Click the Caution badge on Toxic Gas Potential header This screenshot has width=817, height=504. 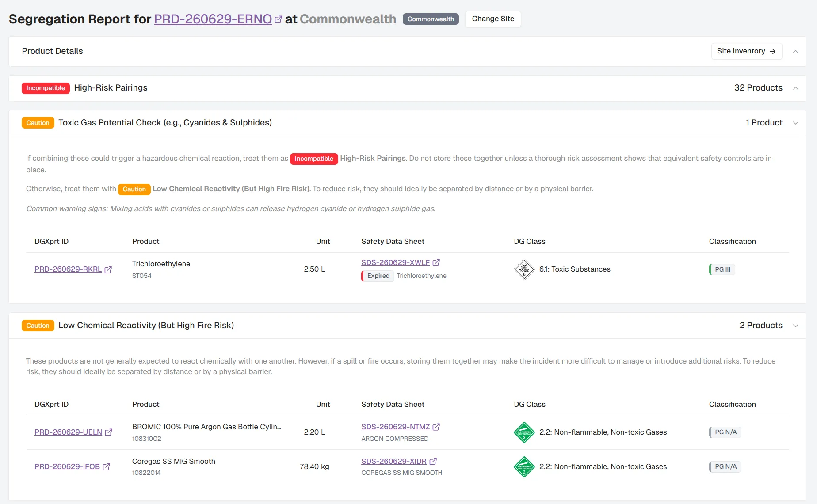38,123
